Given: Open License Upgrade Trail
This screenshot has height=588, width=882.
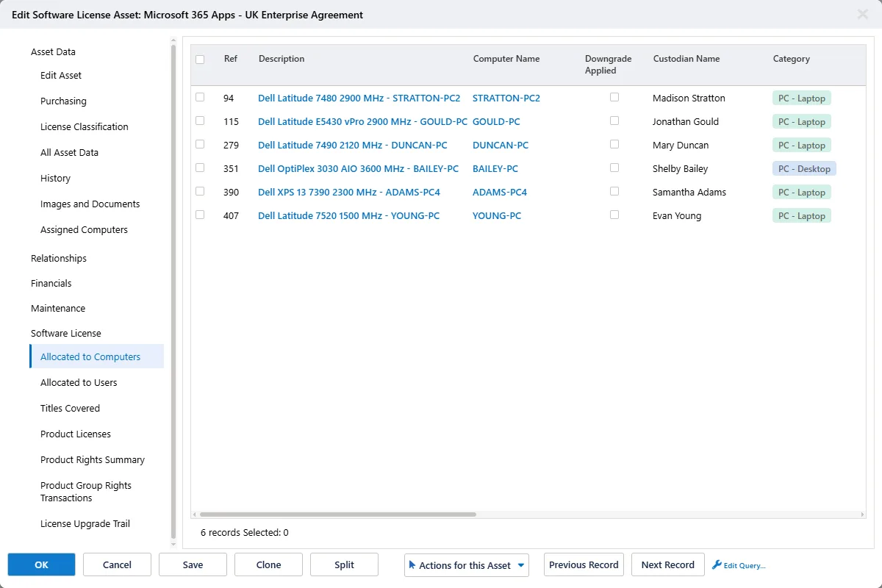Looking at the screenshot, I should [85, 524].
